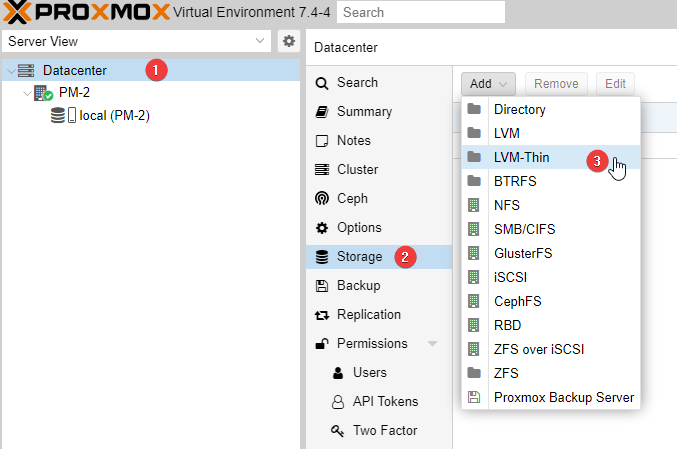Screen dimensions: 677x449
Task: Open the Summary section label
Action: click(x=364, y=112)
